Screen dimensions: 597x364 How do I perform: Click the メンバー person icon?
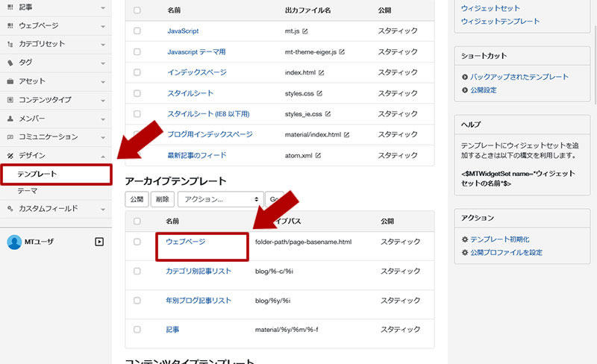[x=10, y=119]
